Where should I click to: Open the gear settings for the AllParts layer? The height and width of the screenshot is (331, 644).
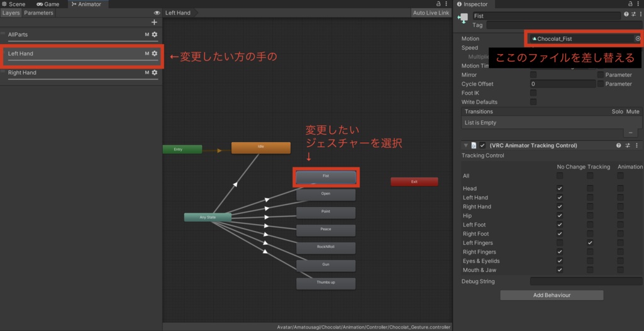pos(155,35)
